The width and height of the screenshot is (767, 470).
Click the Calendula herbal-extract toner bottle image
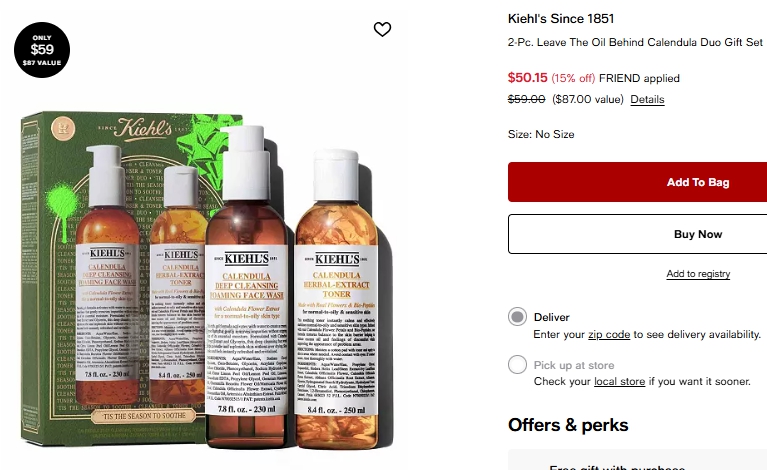pyautogui.click(x=336, y=290)
